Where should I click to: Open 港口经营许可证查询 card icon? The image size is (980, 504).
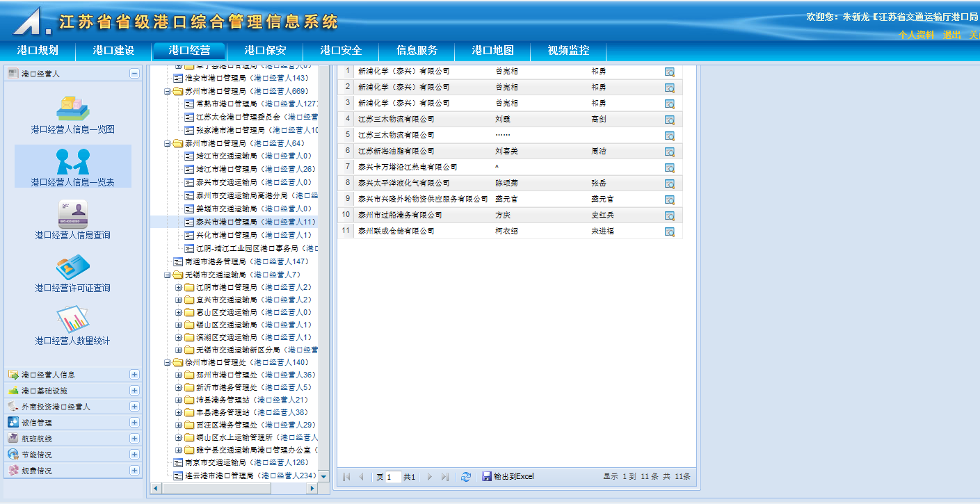72,268
